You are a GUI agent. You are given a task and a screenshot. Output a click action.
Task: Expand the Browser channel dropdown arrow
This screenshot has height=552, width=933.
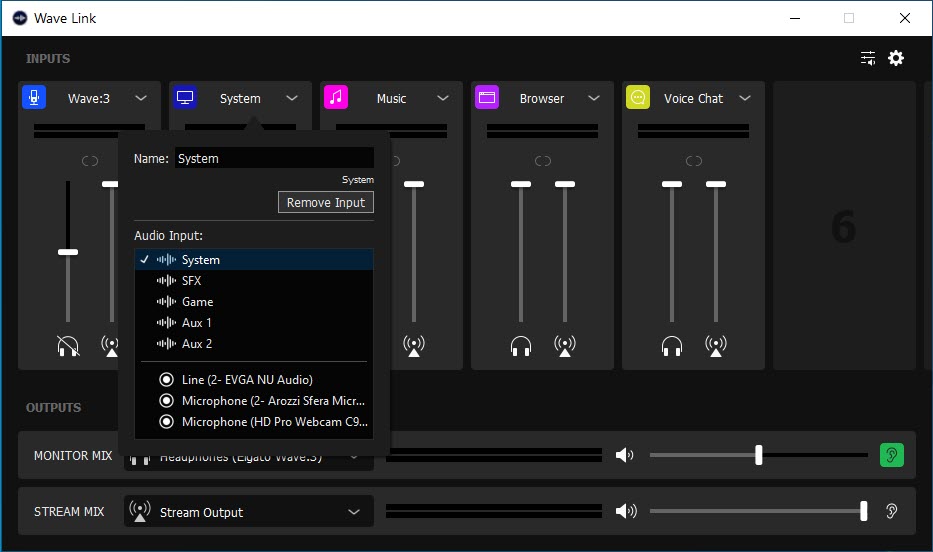594,98
